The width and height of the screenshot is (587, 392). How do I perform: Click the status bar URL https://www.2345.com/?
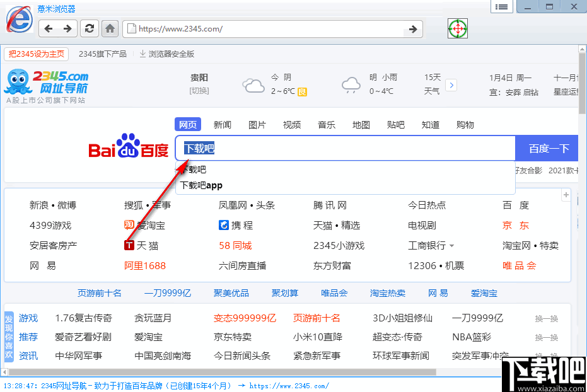[289, 386]
